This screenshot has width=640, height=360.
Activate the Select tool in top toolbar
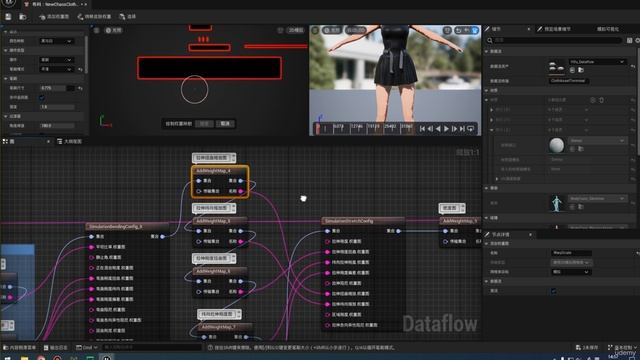127,16
